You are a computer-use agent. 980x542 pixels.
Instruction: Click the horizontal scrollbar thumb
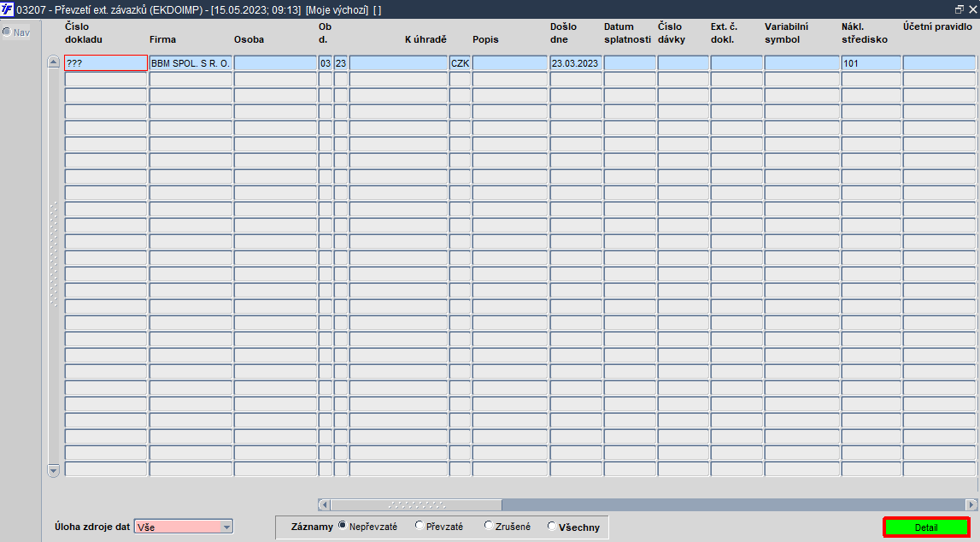click(416, 504)
